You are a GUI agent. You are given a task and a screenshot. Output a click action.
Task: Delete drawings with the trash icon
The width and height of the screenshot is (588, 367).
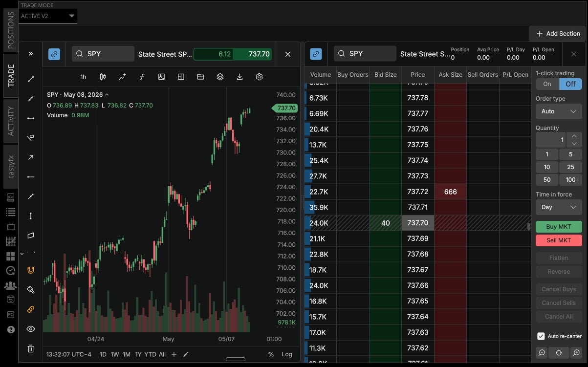(x=31, y=348)
